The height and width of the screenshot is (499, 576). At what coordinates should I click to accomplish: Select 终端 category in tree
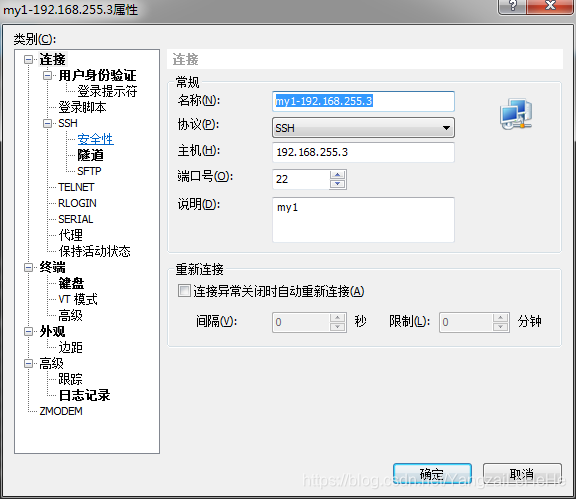pyautogui.click(x=52, y=267)
